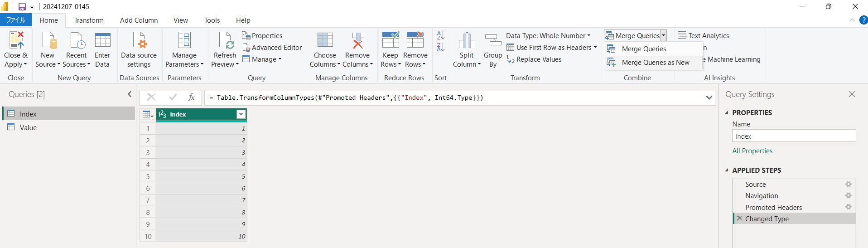868x248 pixels.
Task: Click the Close & Apply icon
Action: tap(16, 40)
